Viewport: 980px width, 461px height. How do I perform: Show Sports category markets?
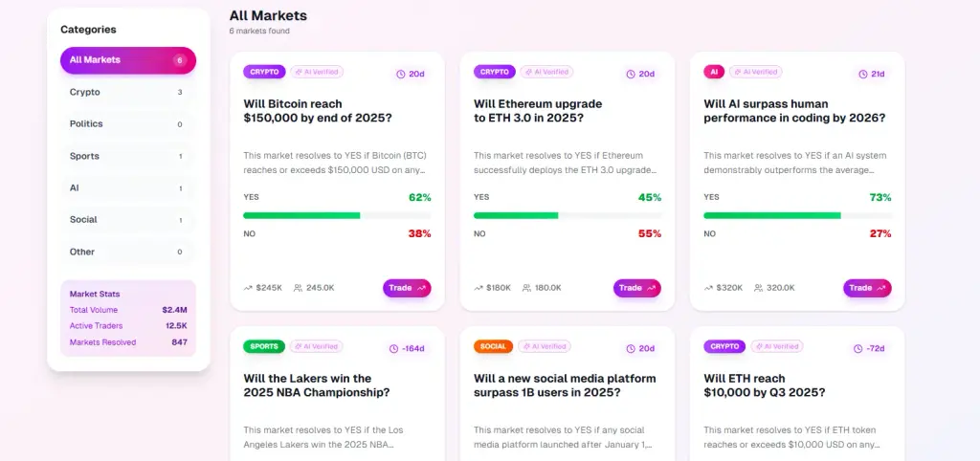pos(128,156)
